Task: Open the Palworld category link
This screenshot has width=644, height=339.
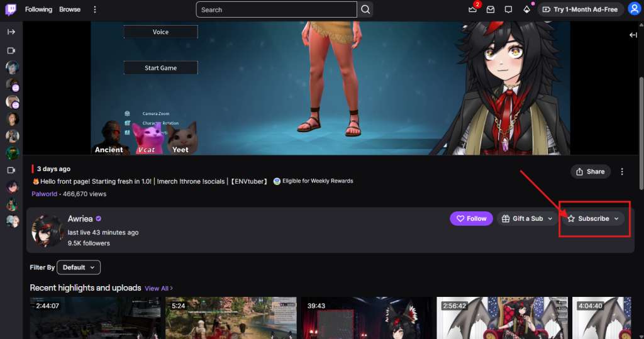Action: pyautogui.click(x=45, y=194)
